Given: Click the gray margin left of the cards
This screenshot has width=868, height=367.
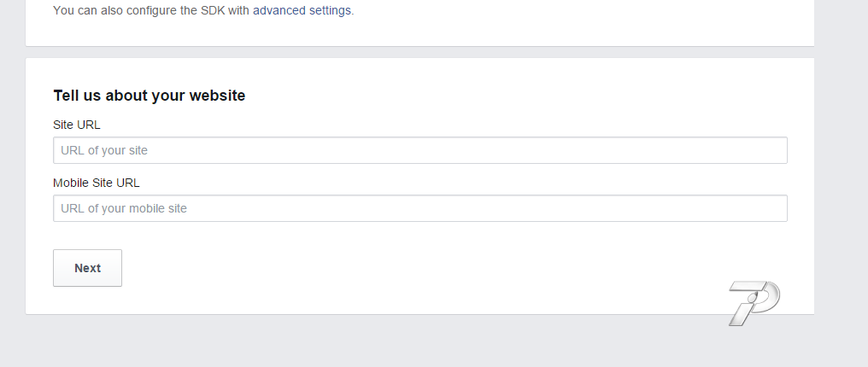Looking at the screenshot, I should (x=12, y=171).
